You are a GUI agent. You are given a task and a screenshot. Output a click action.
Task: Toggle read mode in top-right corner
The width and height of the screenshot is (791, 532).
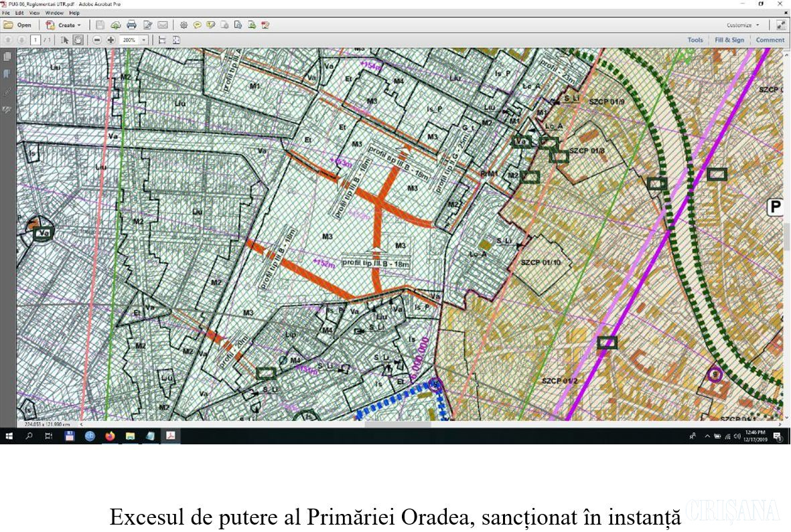click(x=781, y=25)
